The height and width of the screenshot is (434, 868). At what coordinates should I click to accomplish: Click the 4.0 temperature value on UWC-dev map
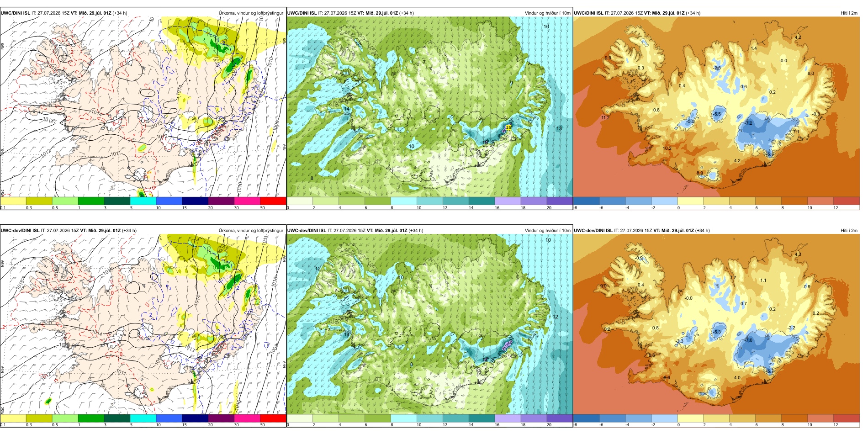coord(737,378)
